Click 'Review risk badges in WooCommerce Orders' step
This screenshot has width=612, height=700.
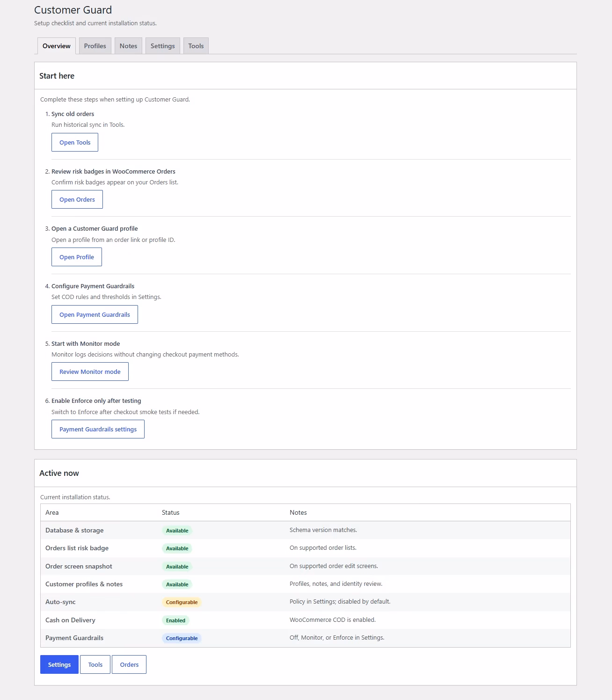113,171
